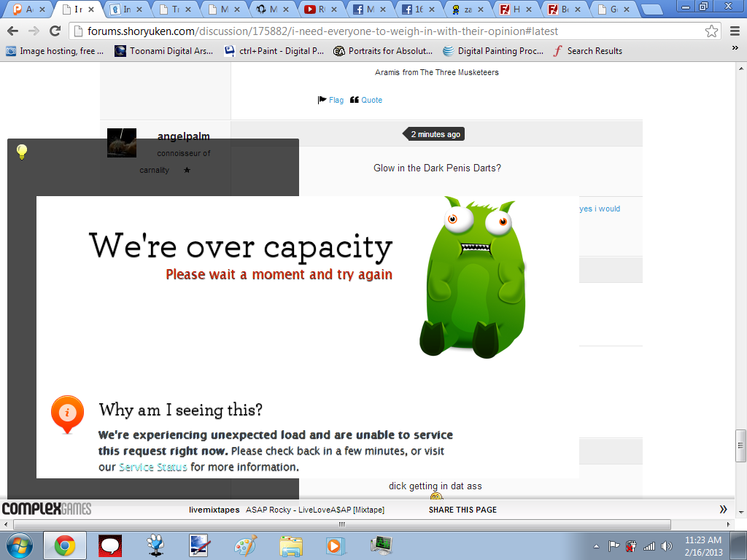Open the 'ctrl+Paint - Digital P...' bookmark
Viewport: 747px width, 560px height.
(274, 51)
